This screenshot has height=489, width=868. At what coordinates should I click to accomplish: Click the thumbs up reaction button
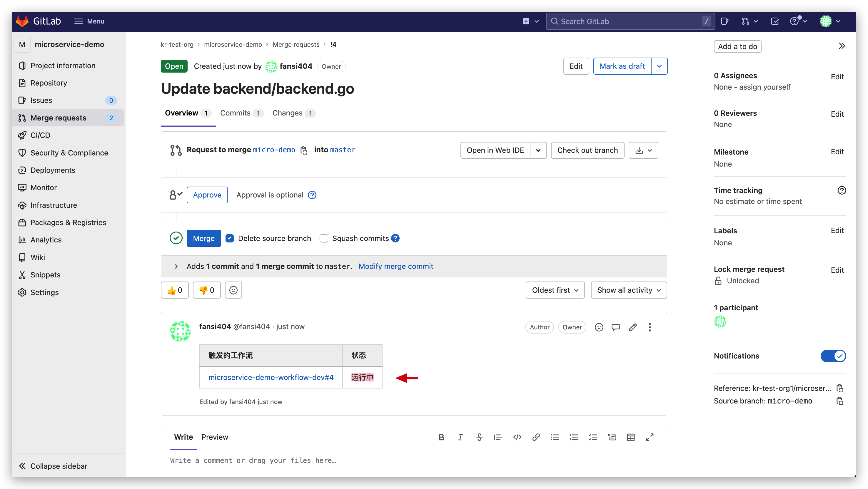click(x=175, y=290)
